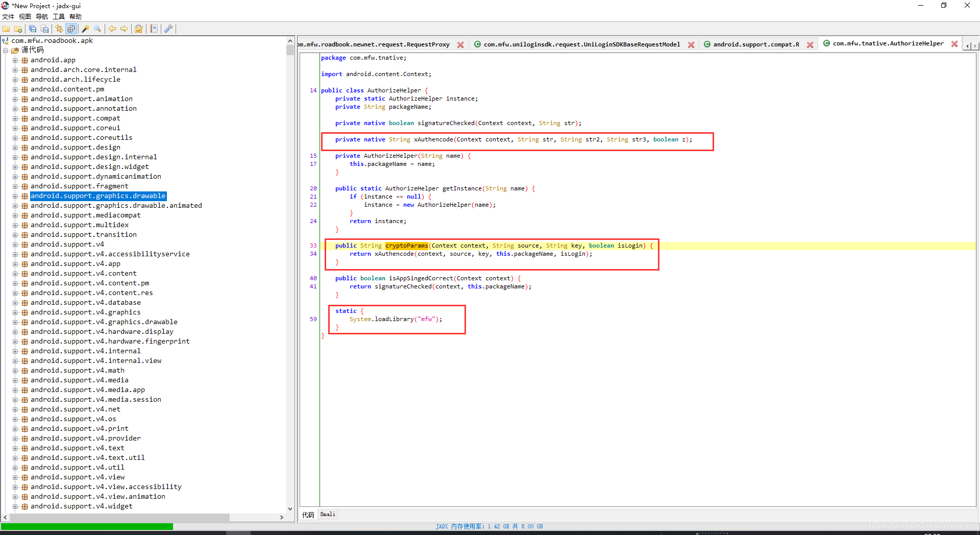Click the sync with editor arrows icon
This screenshot has height=535, width=980.
point(59,29)
